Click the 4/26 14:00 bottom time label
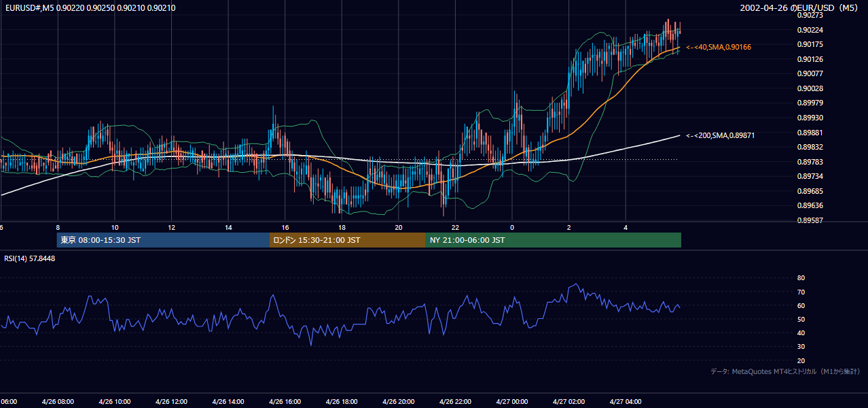 (228, 402)
